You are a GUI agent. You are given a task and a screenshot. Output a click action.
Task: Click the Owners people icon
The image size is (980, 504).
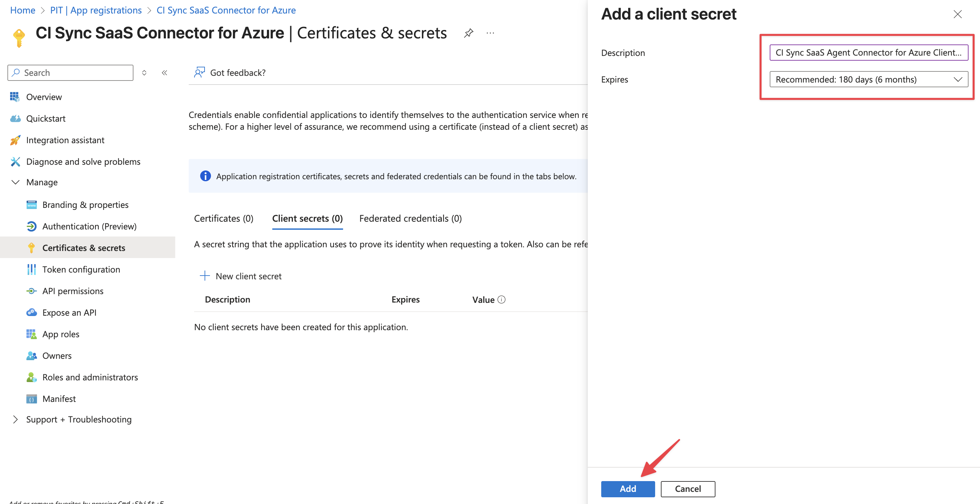click(31, 356)
